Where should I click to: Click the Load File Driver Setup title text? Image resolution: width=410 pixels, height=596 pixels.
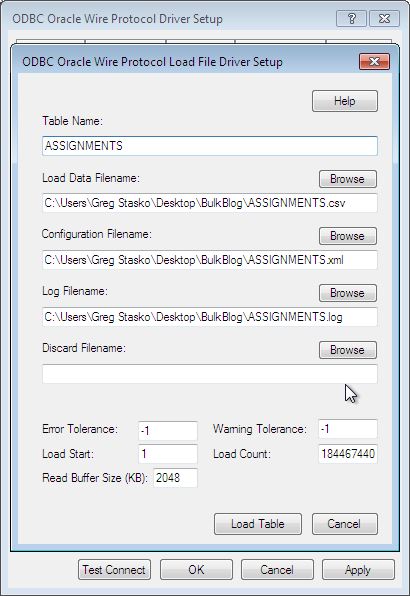coord(152,62)
